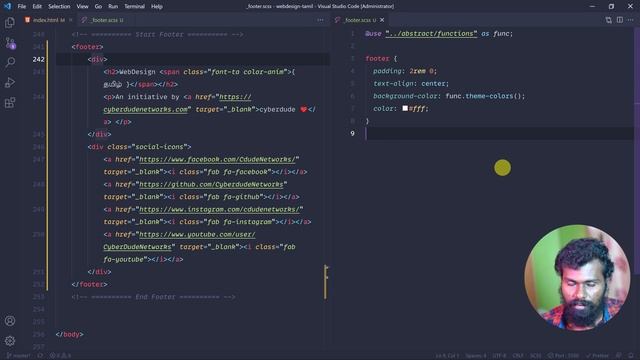Open the Manage gear icon
This screenshot has height=360, width=640.
coord(10,340)
